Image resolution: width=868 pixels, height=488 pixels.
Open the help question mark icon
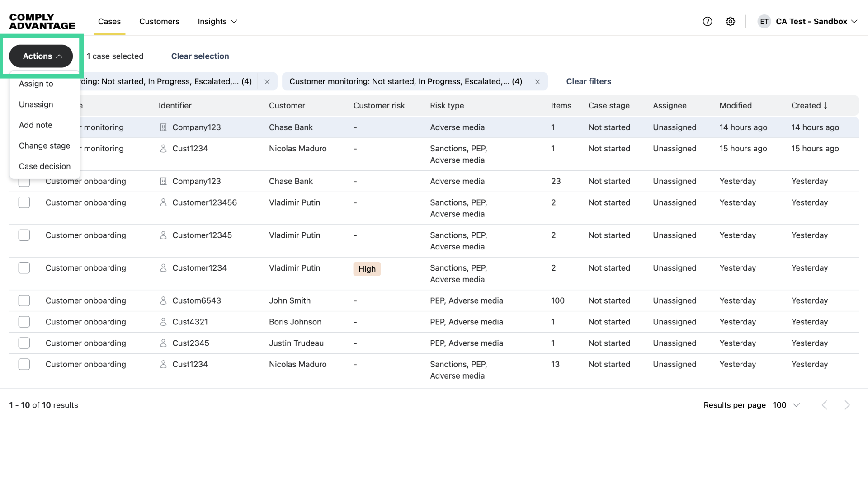pos(708,21)
